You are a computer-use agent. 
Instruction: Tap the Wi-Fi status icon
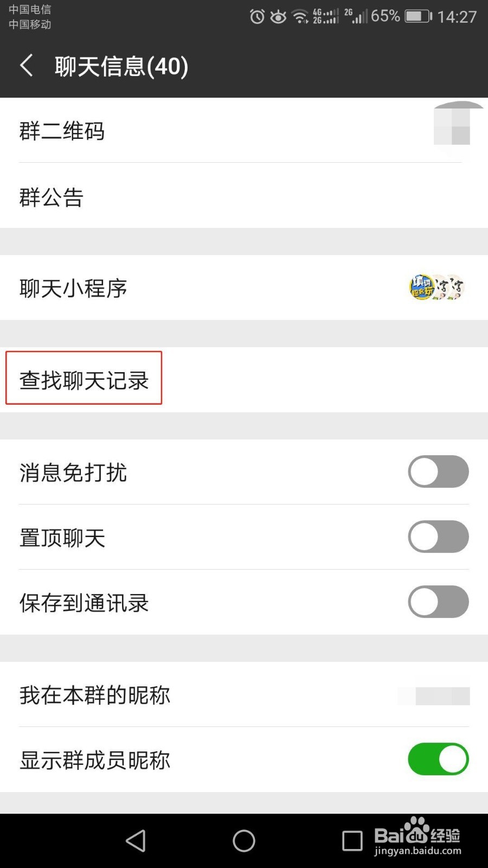(300, 17)
